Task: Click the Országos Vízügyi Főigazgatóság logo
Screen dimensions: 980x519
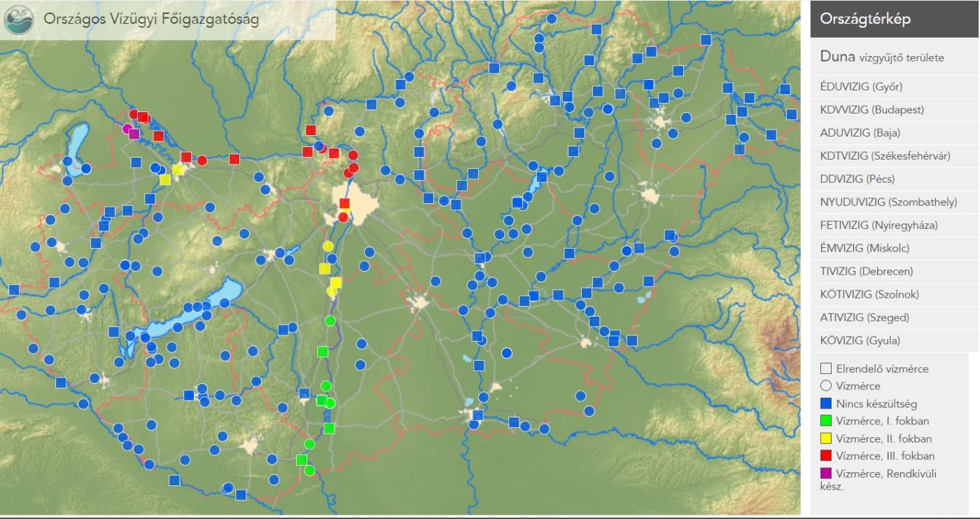Action: click(18, 20)
